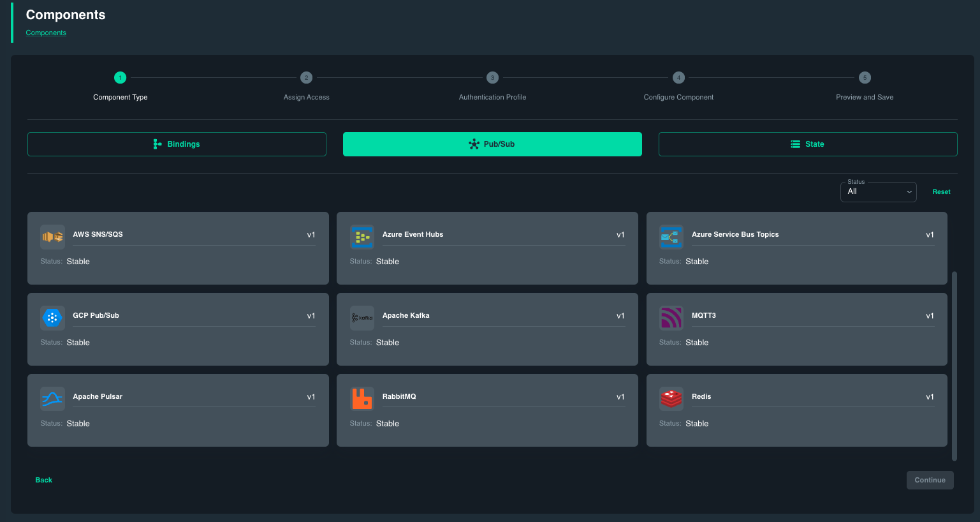This screenshot has height=522, width=980.
Task: Click the Configure Component step label
Action: click(678, 97)
